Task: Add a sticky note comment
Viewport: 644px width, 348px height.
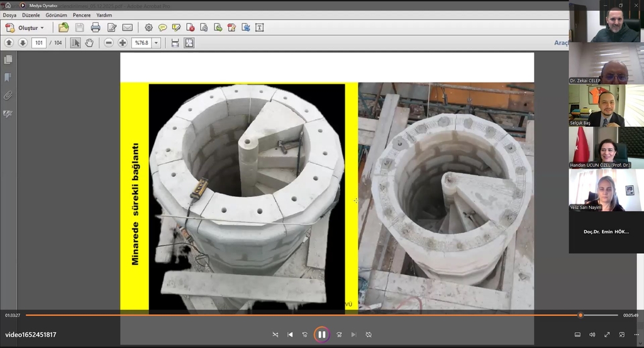Action: (x=162, y=28)
